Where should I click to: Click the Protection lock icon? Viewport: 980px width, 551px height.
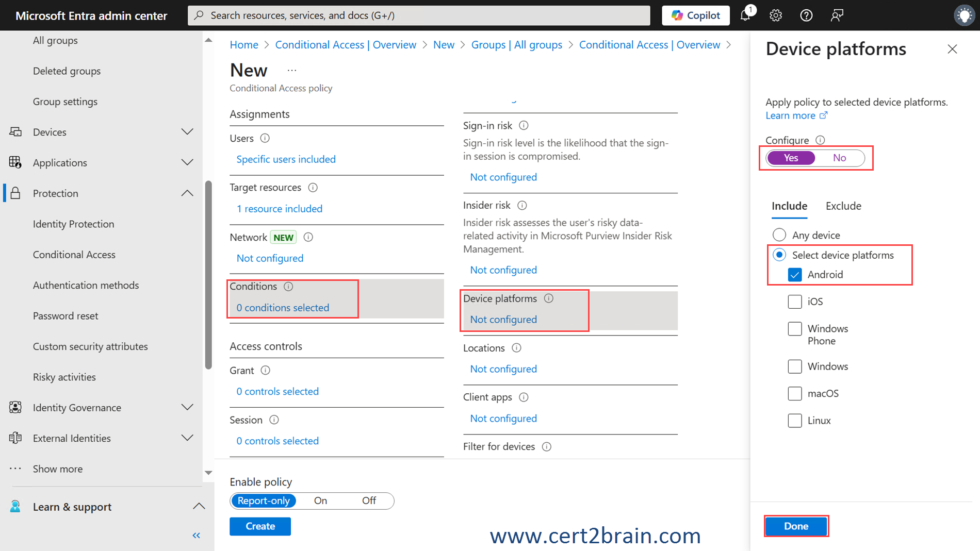(x=15, y=193)
